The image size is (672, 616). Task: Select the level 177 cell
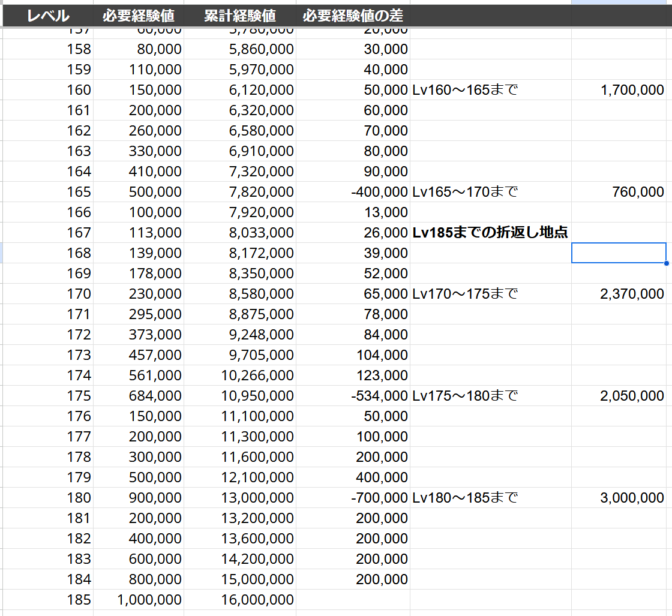[x=48, y=437]
